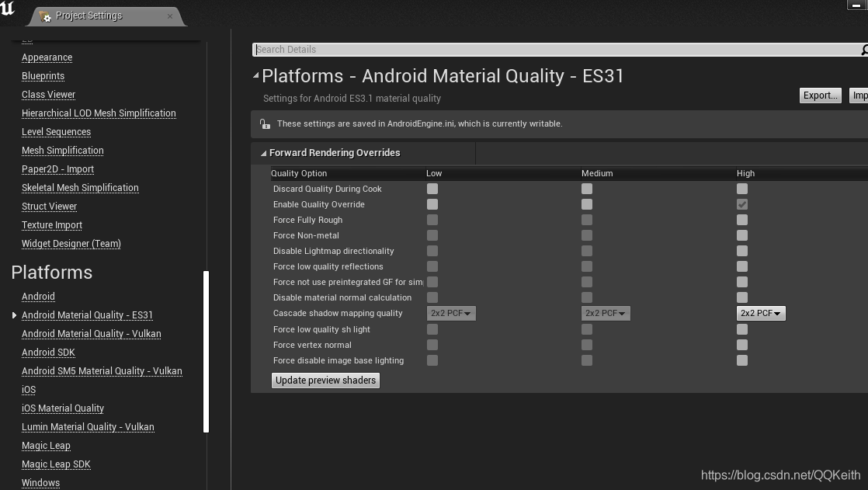The image size is (868, 490).
Task: Click into the Search Details field
Action: [557, 49]
